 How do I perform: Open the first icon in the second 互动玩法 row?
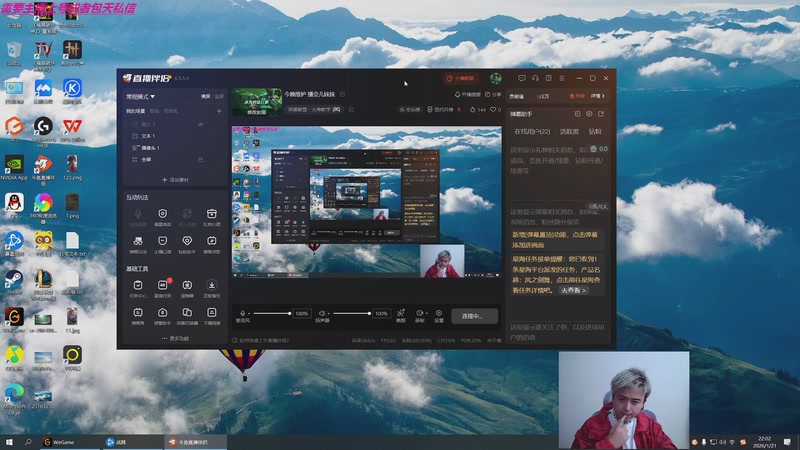coord(138,241)
